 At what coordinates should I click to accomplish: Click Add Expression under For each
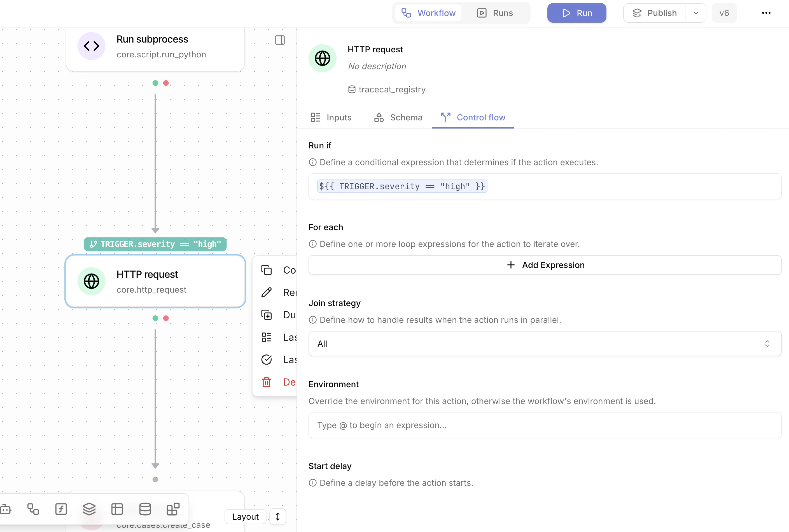(545, 265)
